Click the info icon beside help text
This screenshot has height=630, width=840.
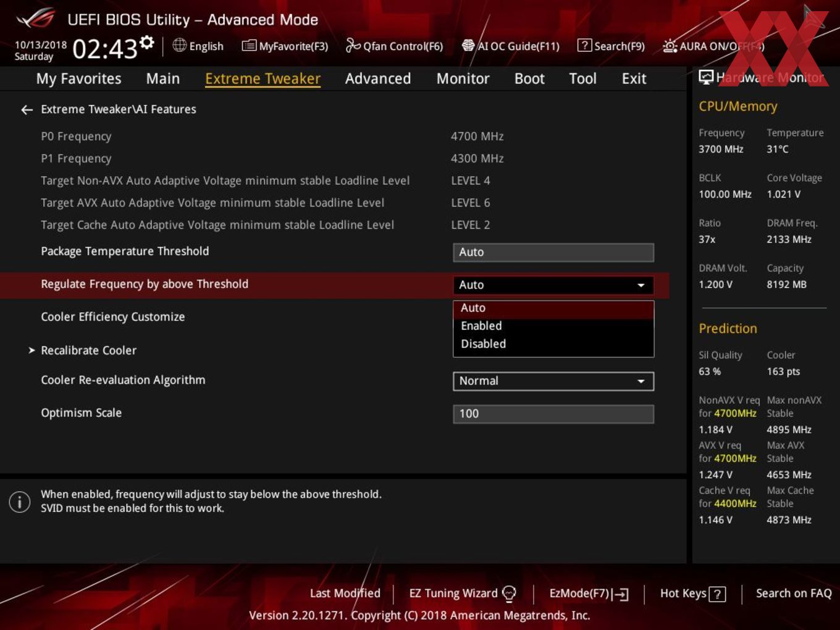point(20,502)
